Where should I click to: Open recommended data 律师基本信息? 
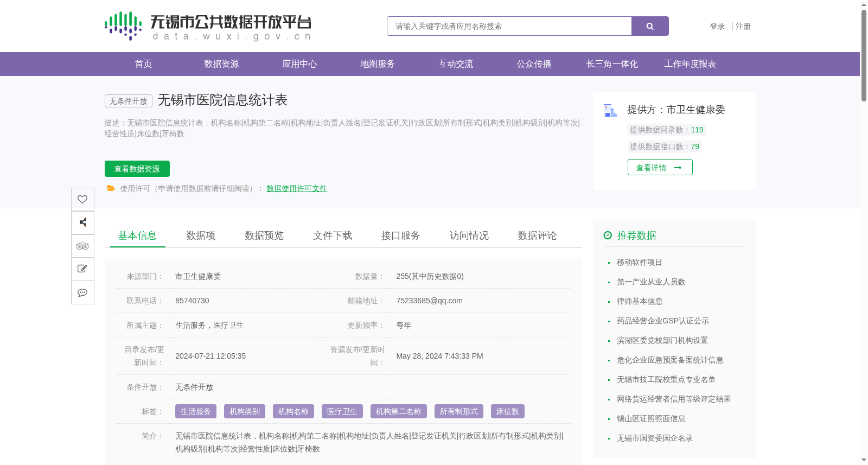coord(640,301)
